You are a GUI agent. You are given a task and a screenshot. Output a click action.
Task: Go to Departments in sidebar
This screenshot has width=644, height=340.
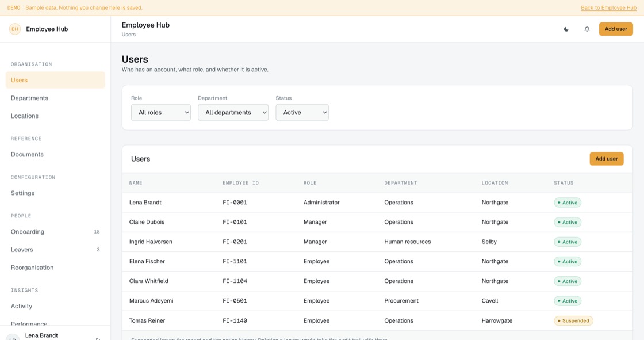point(55,98)
